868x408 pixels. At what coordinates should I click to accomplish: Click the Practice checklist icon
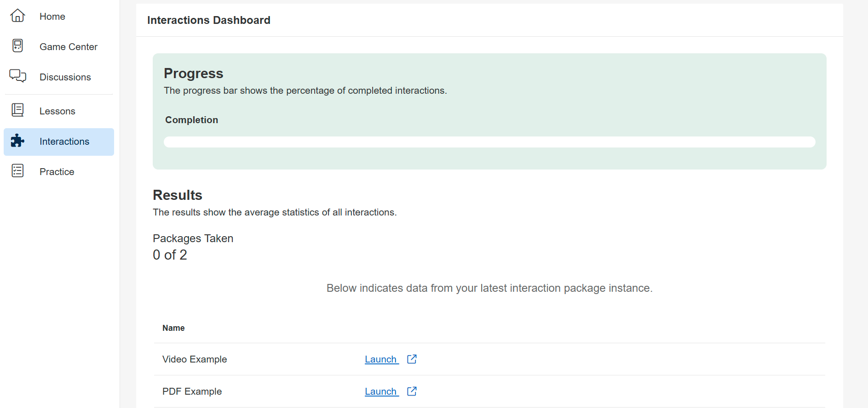[x=17, y=171]
